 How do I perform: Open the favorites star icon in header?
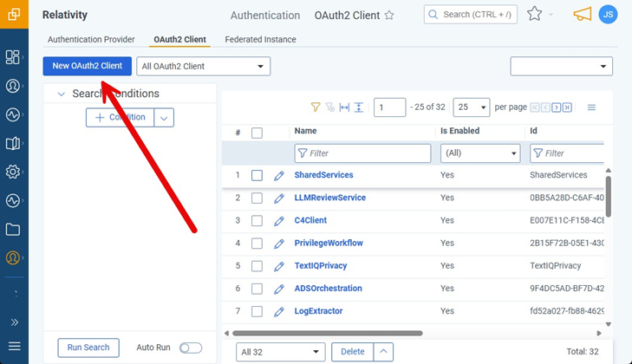pyautogui.click(x=534, y=14)
